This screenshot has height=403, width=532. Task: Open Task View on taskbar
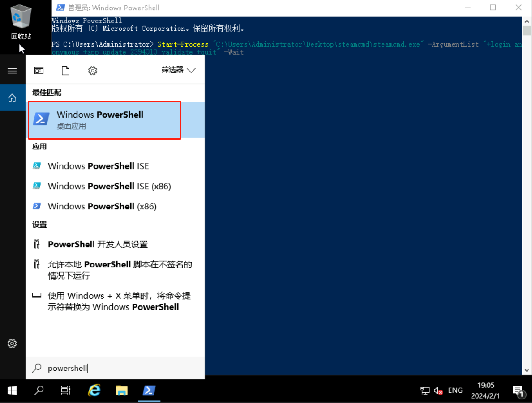click(x=65, y=390)
